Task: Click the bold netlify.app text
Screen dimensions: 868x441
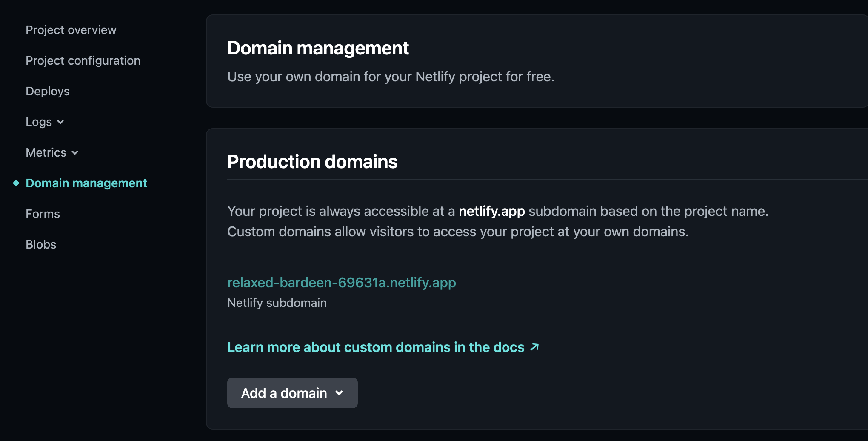Action: 491,211
